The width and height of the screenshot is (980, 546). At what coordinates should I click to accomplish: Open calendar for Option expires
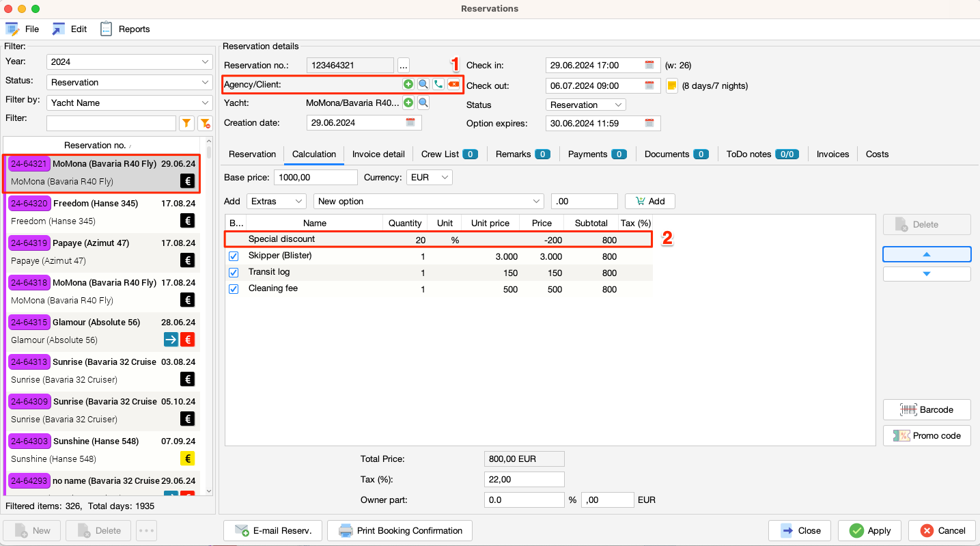tap(649, 123)
